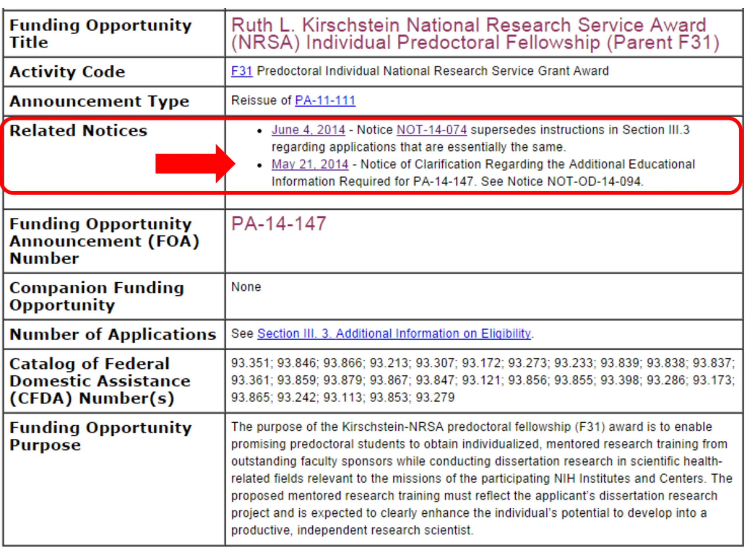This screenshot has width=747, height=560.
Task: Click the 'Related Notices' label
Action: pos(78,131)
